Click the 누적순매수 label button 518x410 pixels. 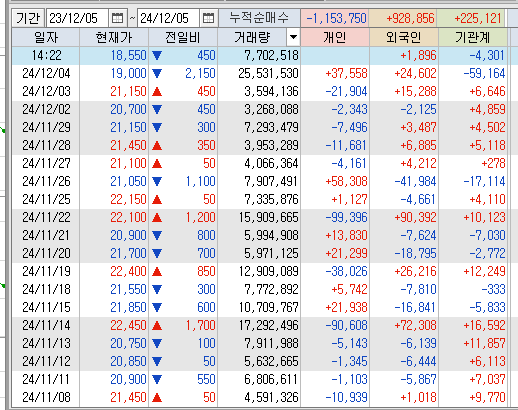259,18
